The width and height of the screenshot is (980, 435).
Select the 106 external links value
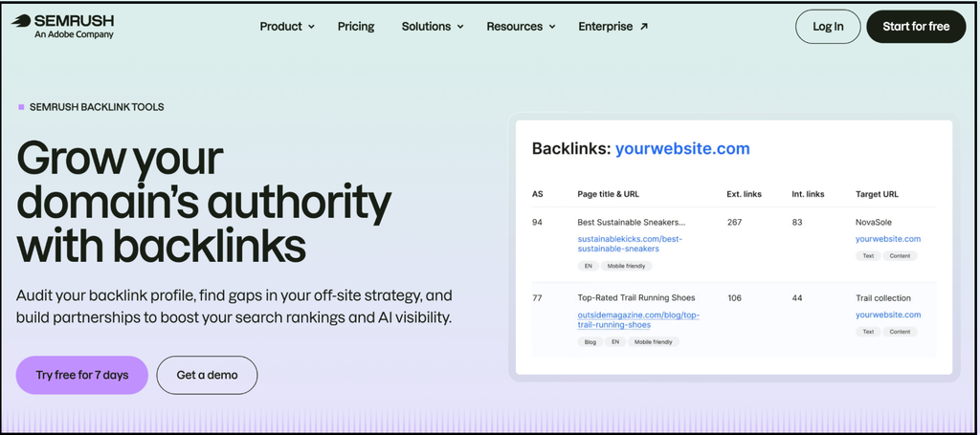click(734, 298)
